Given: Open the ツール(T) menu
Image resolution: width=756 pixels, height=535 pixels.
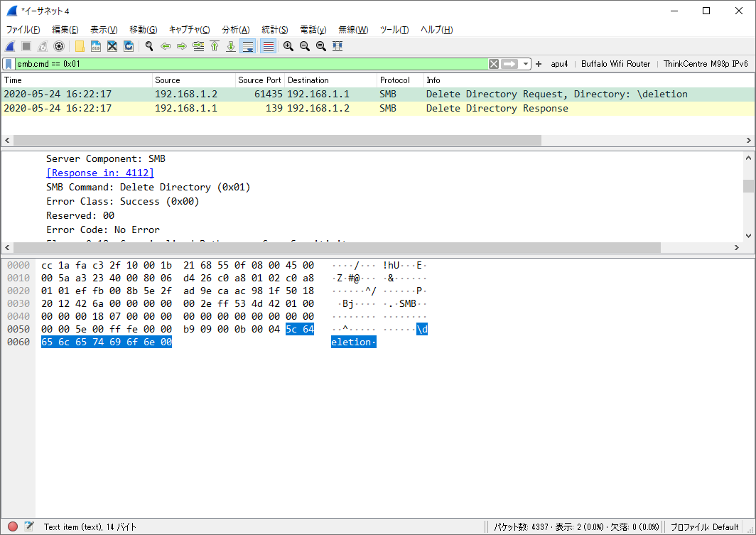Looking at the screenshot, I should point(394,30).
